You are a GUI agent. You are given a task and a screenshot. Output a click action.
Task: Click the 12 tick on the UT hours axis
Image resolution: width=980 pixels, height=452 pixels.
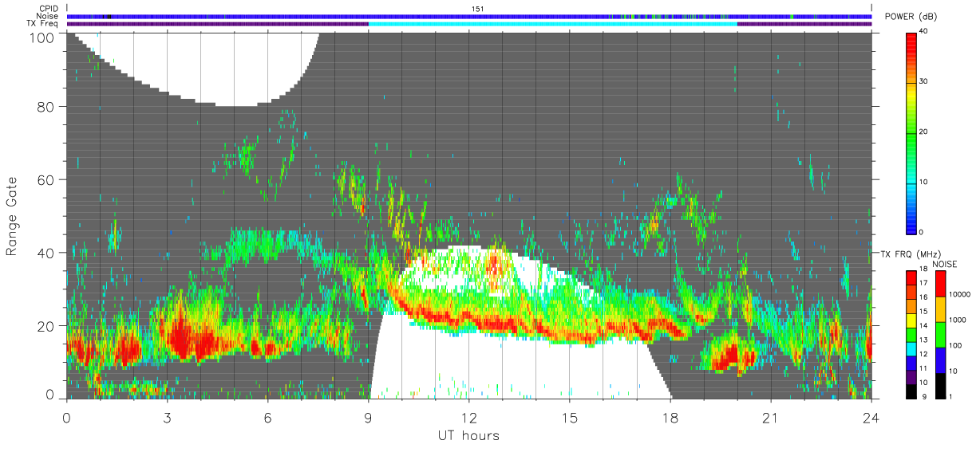pyautogui.click(x=469, y=417)
